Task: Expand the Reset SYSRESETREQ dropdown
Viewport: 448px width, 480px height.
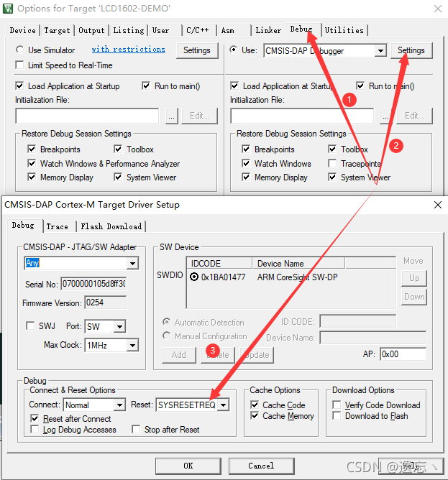Action: click(x=224, y=405)
